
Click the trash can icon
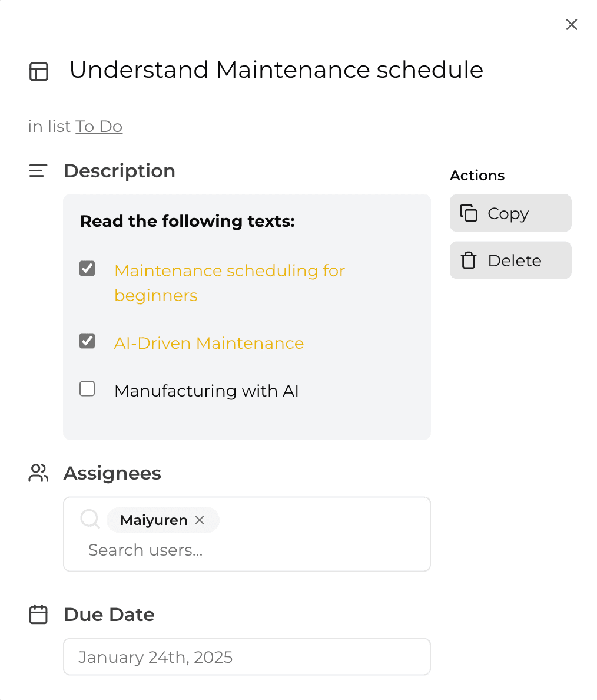pos(469,260)
